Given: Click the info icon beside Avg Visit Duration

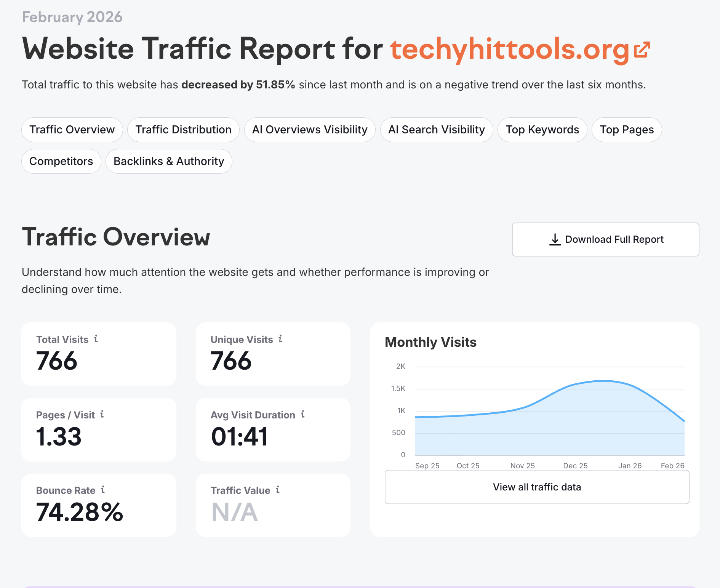Looking at the screenshot, I should click(x=302, y=415).
